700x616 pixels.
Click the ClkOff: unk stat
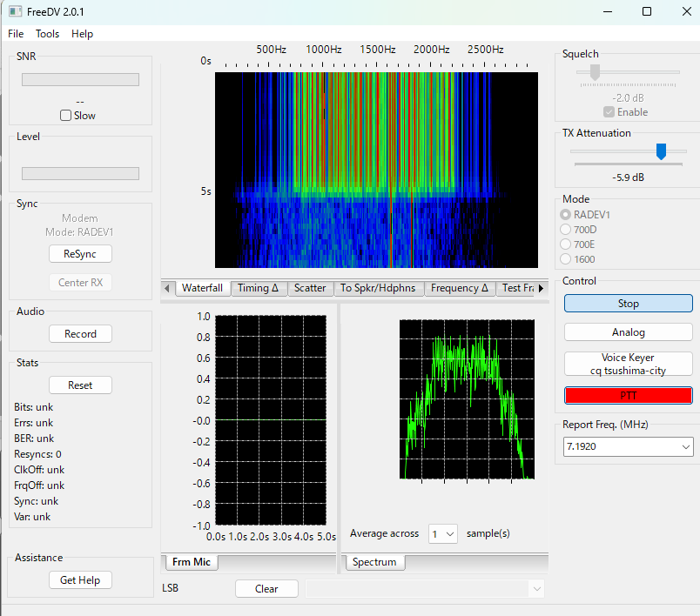(x=39, y=470)
